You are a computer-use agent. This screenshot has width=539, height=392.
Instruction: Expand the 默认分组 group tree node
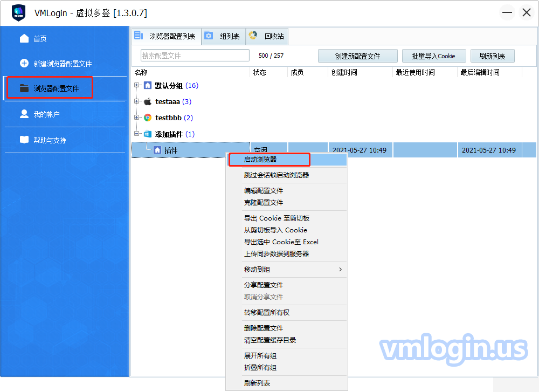tap(137, 85)
